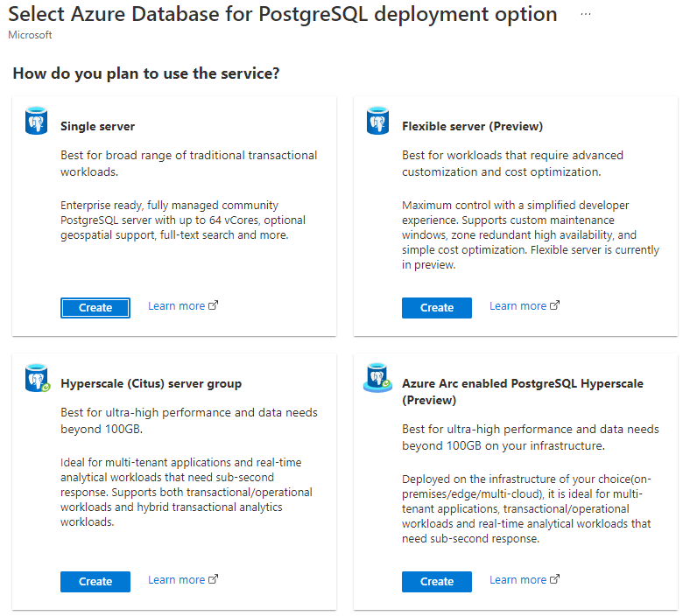Screen dimensions: 683x616
Task: Click external link icon beside Hyperscale Citus Learn more
Action: (213, 579)
